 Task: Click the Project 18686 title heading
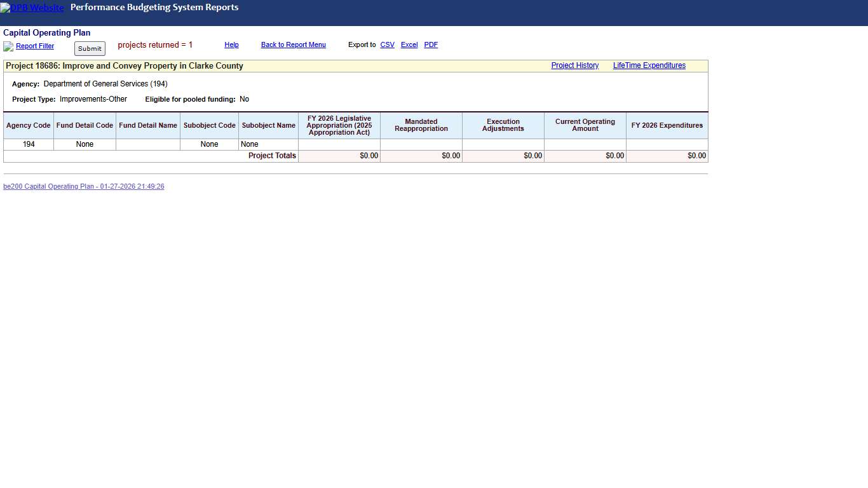[125, 66]
